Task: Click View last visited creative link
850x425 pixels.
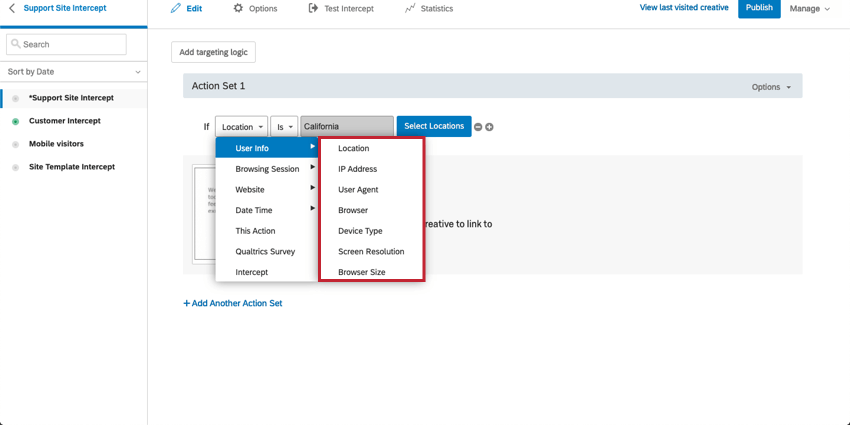Action: pos(684,8)
